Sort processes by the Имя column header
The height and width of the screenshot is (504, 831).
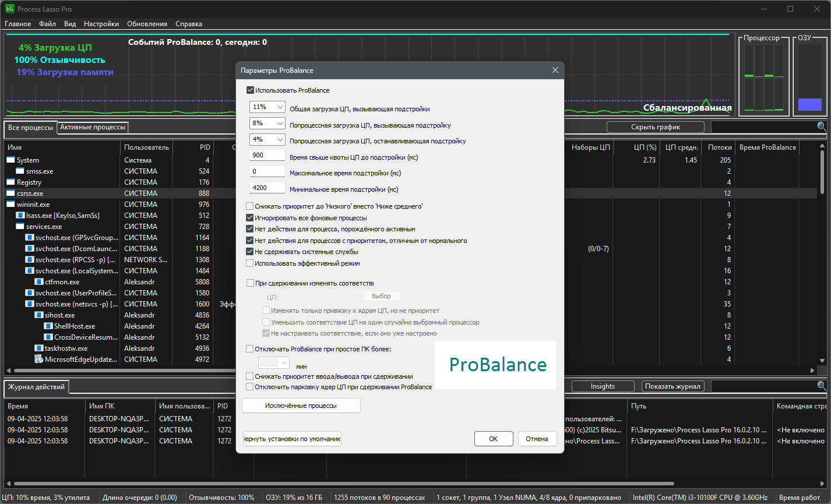(62, 147)
